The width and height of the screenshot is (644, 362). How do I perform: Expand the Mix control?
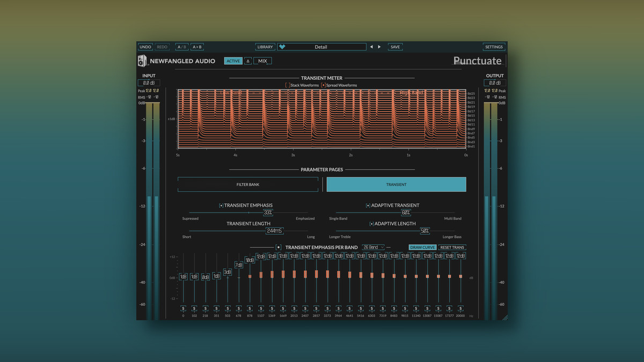pyautogui.click(x=262, y=61)
